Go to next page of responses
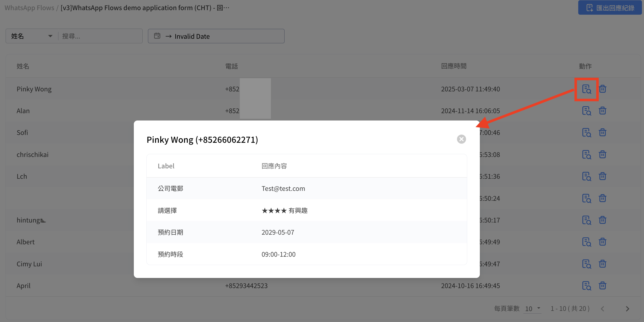The image size is (644, 322). pos(628,309)
